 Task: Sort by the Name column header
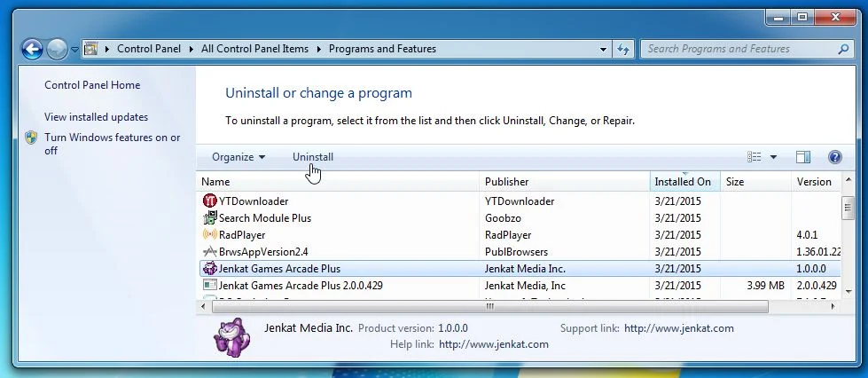pyautogui.click(x=337, y=181)
